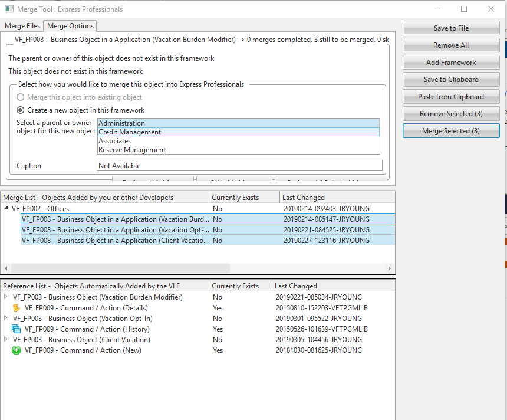Choose Reserve Management as parent object
The width and height of the screenshot is (507, 420).
pos(132,150)
